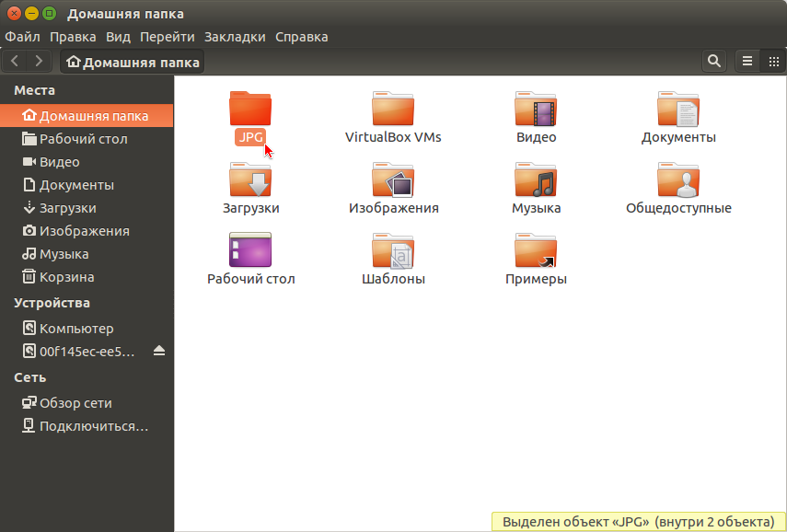Select the Видео folder in file grid
787x532 pixels.
(x=536, y=108)
